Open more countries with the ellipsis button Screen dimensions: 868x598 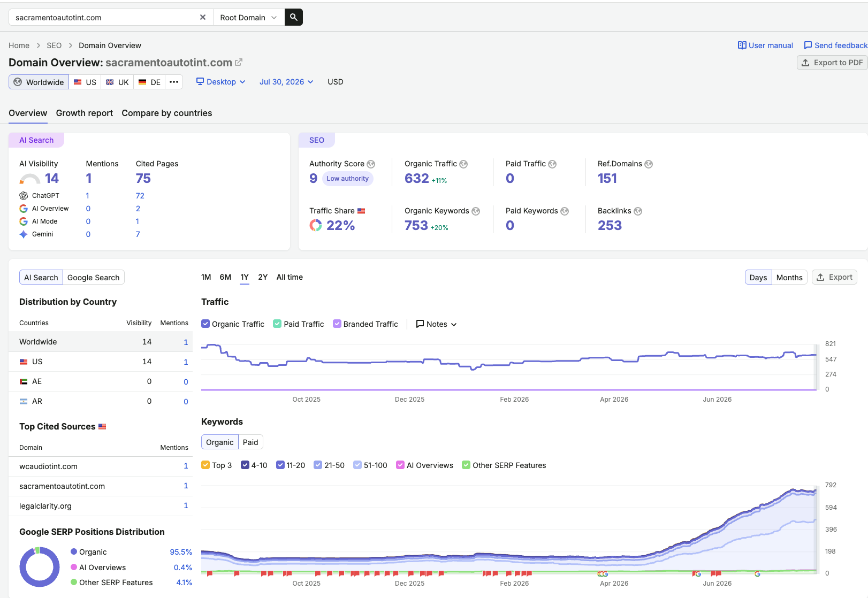coord(174,82)
